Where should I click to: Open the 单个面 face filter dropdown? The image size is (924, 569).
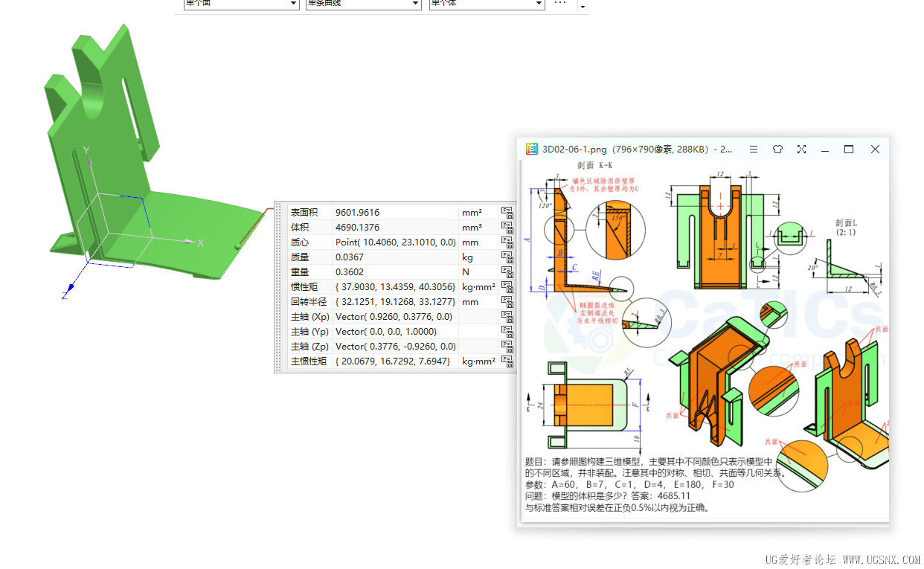(x=293, y=4)
